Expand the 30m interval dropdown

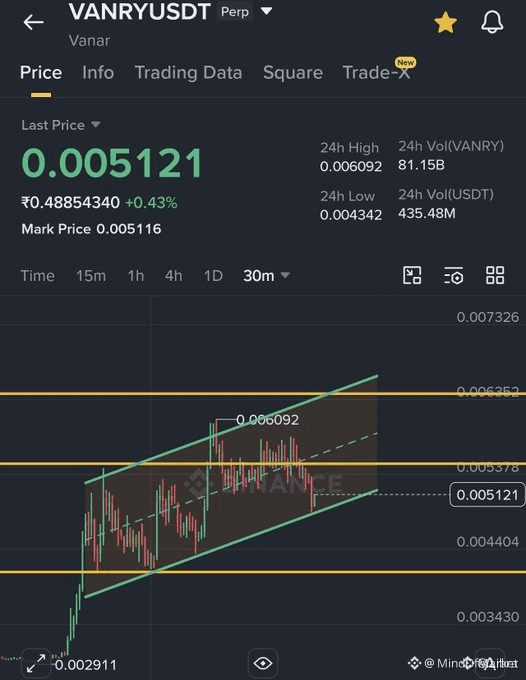pos(266,276)
